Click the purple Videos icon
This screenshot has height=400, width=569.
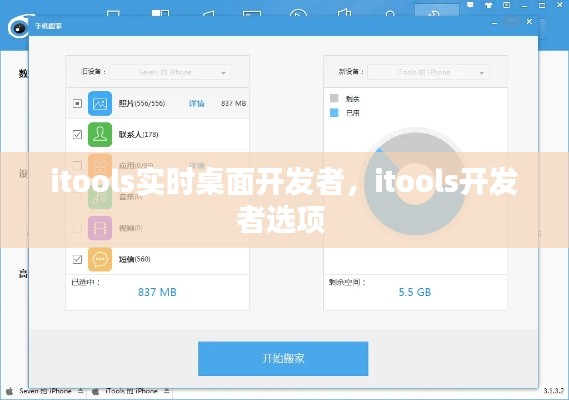pyautogui.click(x=100, y=228)
